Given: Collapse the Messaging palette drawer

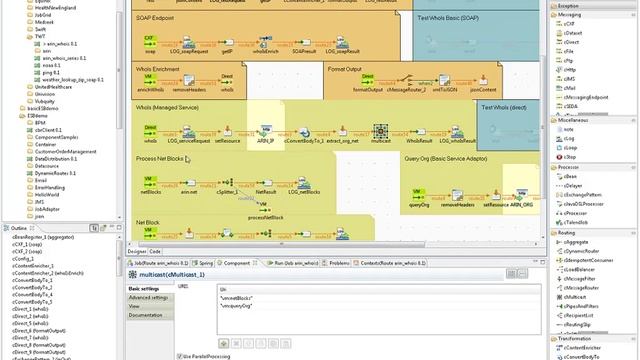Looking at the screenshot, I should (x=594, y=15).
